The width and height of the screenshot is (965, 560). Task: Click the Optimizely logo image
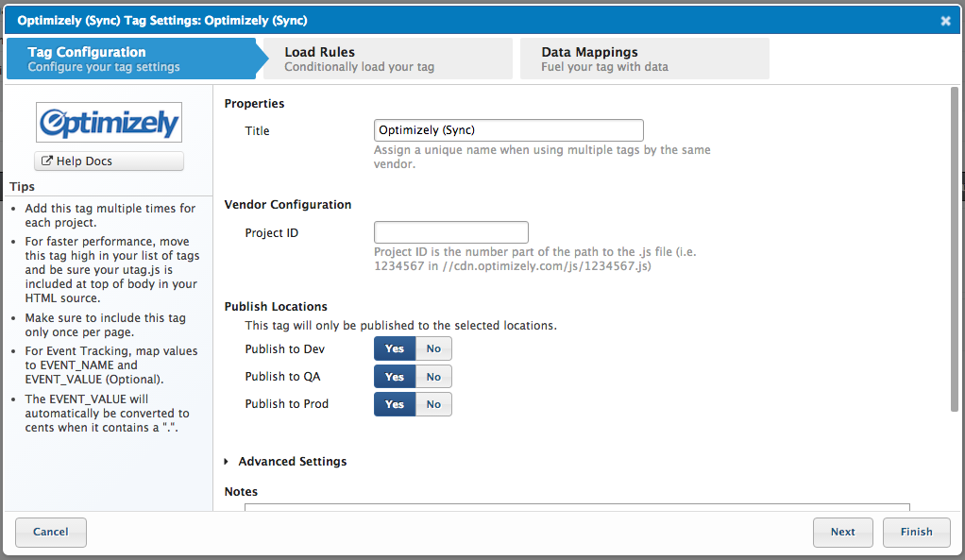(x=109, y=122)
